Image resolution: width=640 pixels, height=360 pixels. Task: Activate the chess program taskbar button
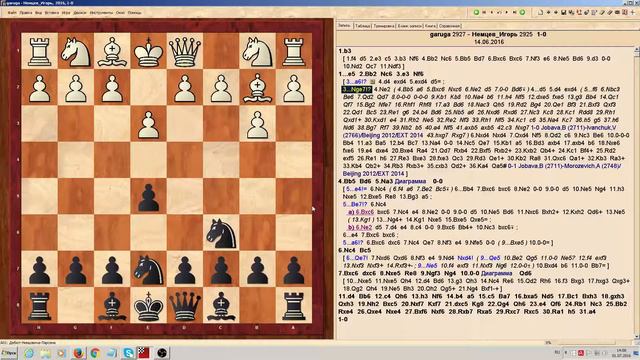click(x=144, y=353)
